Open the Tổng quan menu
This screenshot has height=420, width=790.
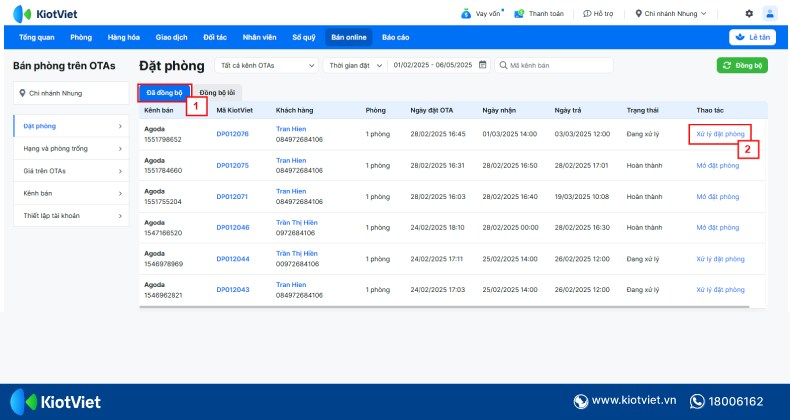[x=37, y=37]
